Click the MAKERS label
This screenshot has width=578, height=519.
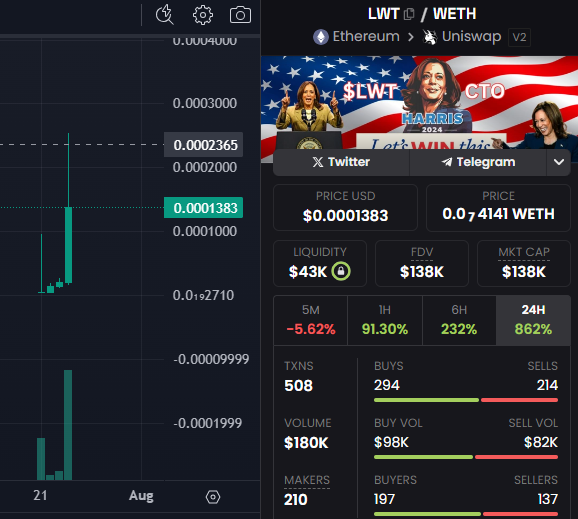[x=307, y=480]
